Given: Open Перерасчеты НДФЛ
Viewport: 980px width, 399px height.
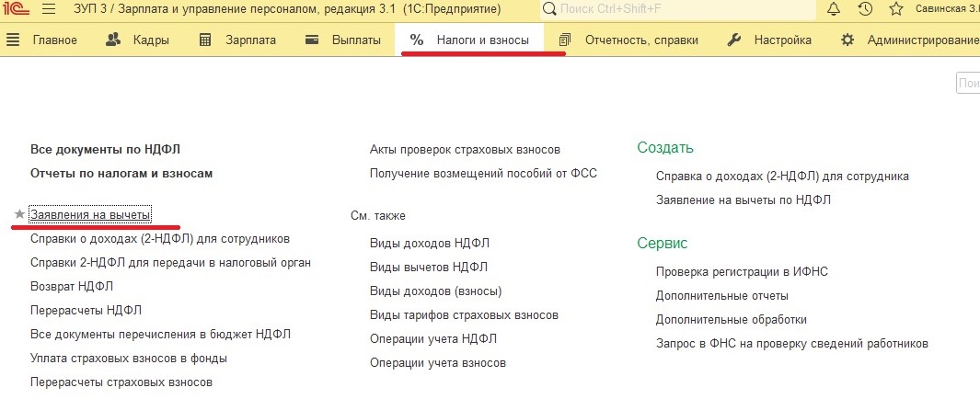Looking at the screenshot, I should [x=86, y=311].
